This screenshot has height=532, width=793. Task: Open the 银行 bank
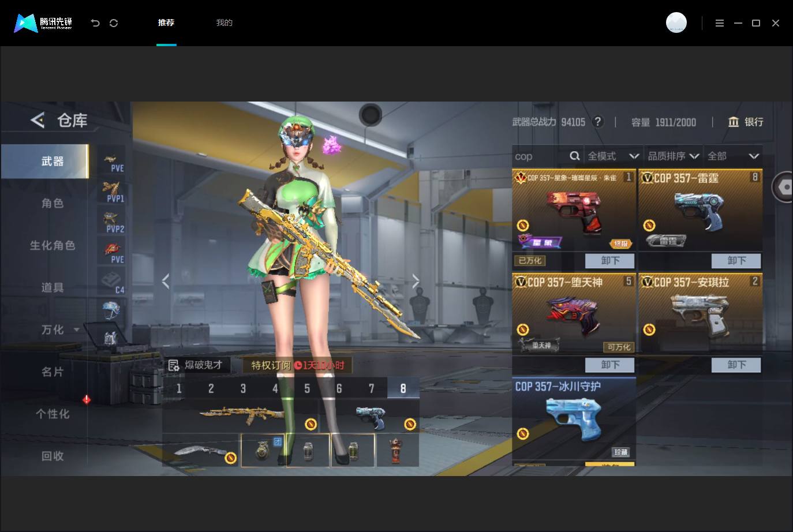point(746,122)
